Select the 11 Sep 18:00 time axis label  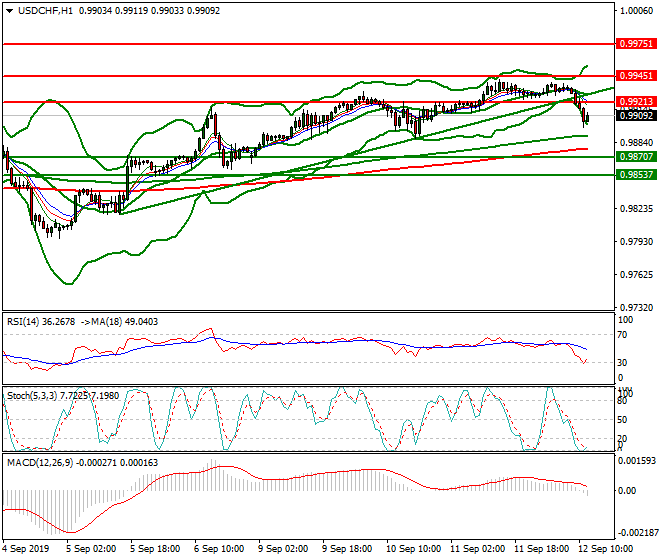click(542, 549)
